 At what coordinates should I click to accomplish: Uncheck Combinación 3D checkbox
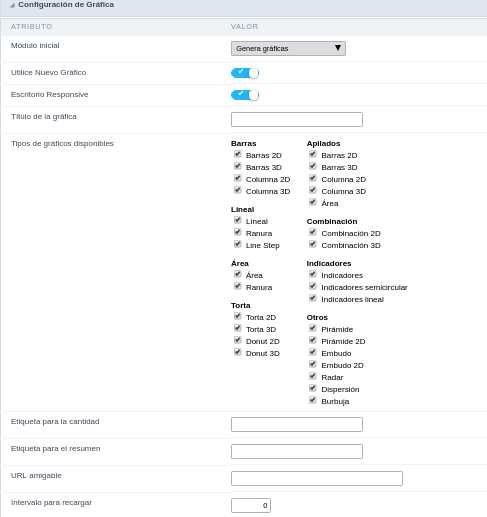pos(312,244)
